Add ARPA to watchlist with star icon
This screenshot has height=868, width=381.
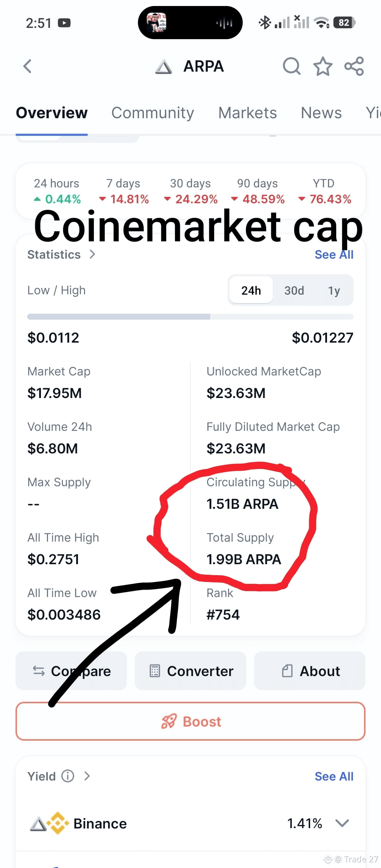click(323, 66)
